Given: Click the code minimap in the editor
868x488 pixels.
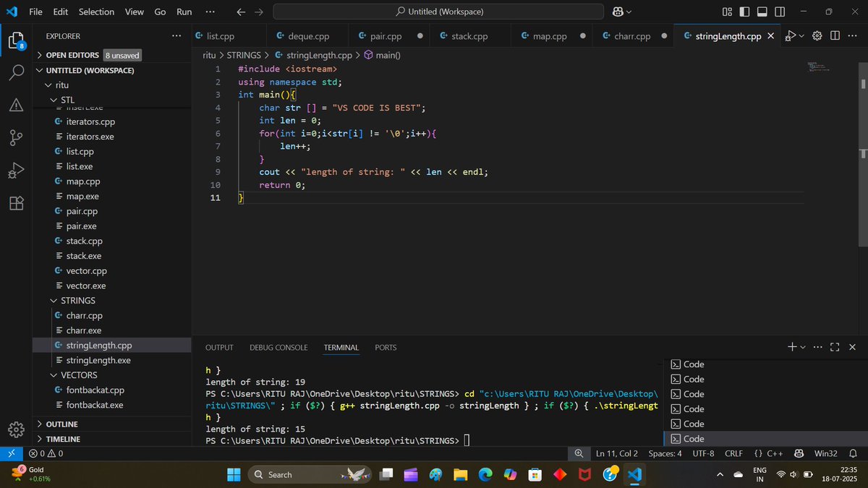Looking at the screenshot, I should [x=820, y=67].
